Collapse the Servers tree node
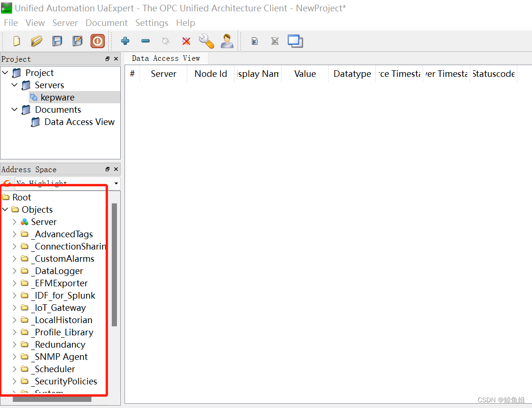The width and height of the screenshot is (532, 408). (15, 84)
